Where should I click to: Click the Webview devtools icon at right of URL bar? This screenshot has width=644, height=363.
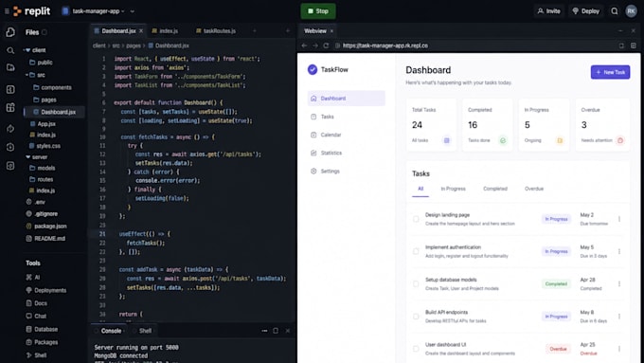click(633, 45)
